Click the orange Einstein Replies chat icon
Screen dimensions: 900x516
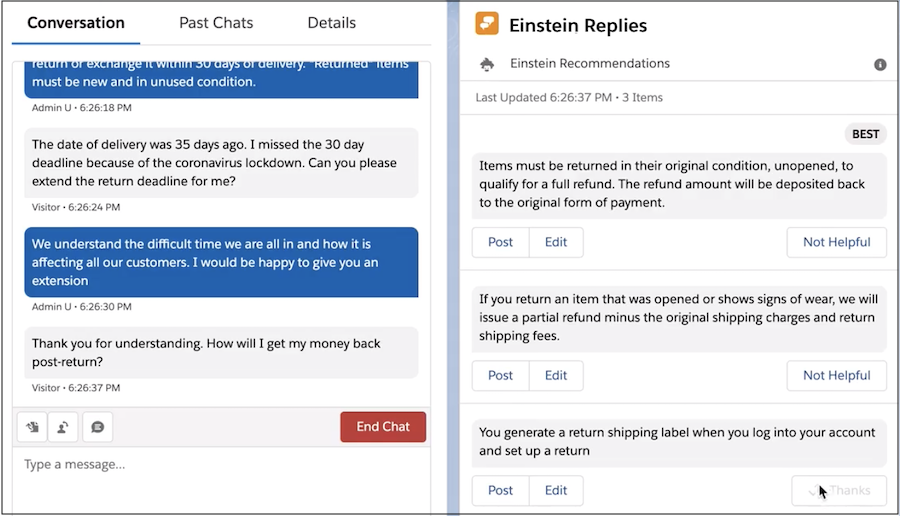(487, 24)
